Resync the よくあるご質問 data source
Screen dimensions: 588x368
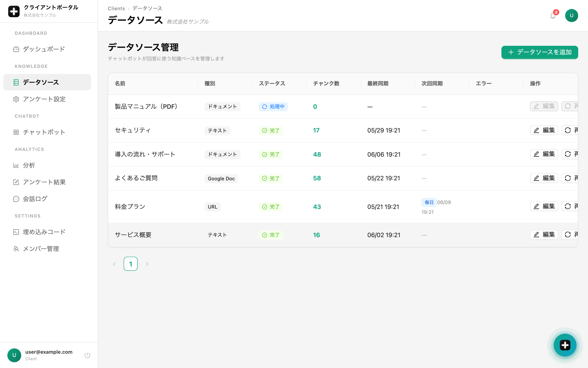click(x=570, y=178)
